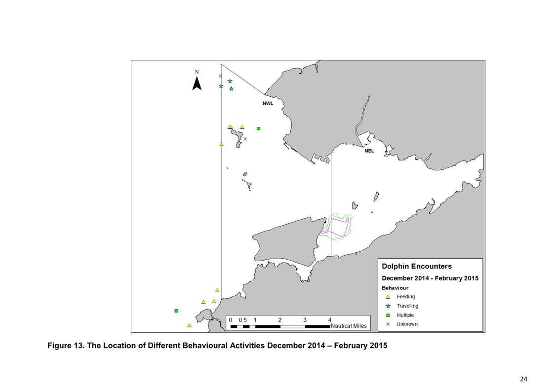Click the Unknown cross marker above the stars
This screenshot has height=392, width=554.
[220, 76]
